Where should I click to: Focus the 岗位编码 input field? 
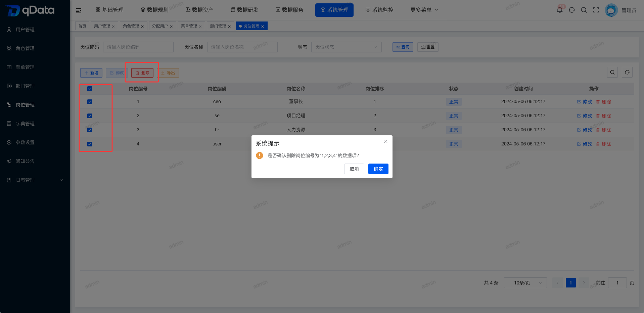(138, 47)
